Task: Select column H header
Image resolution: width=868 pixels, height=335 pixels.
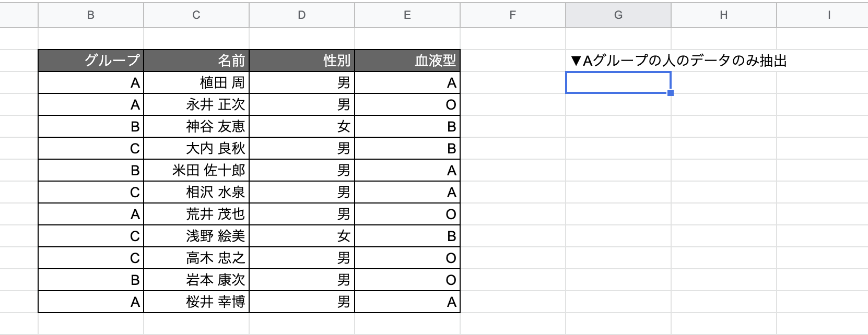Action: coord(724,15)
